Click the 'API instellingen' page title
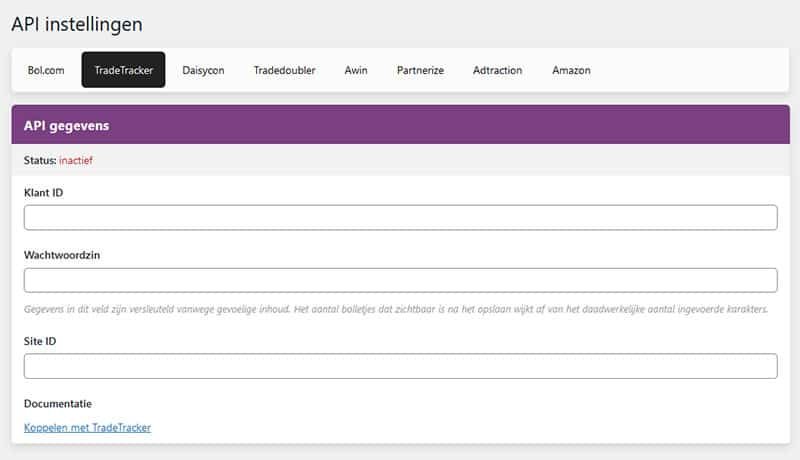This screenshot has width=800, height=460. (77, 24)
